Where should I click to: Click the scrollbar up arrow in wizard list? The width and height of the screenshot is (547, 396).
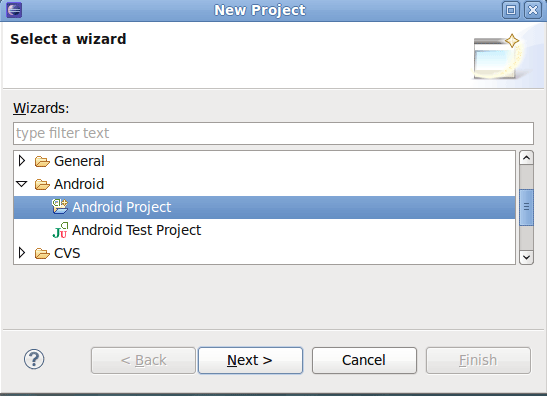pos(526,158)
